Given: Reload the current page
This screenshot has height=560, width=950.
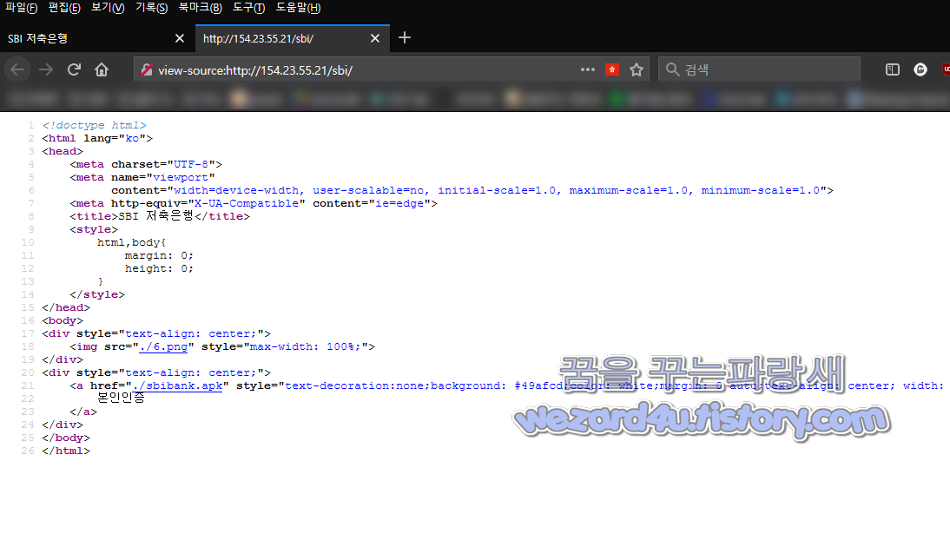Looking at the screenshot, I should coord(74,69).
